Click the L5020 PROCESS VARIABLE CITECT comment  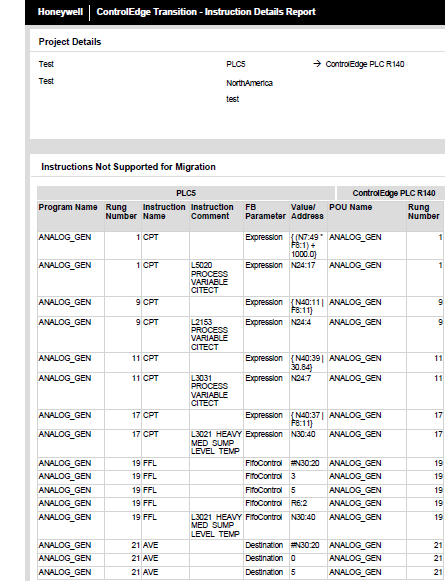click(x=209, y=278)
